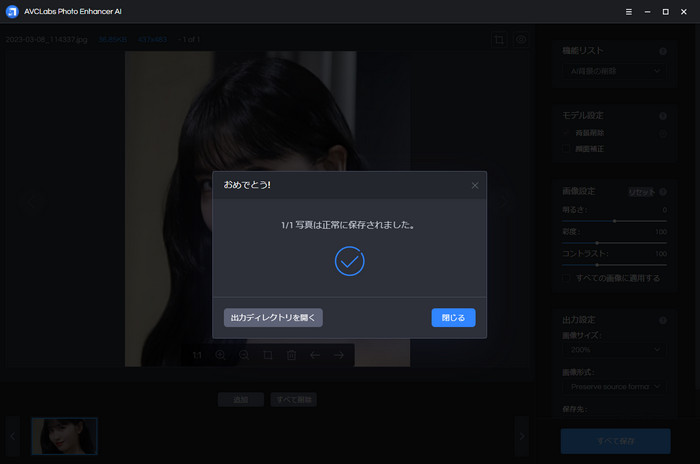Open the 機能リスト dropdown

pos(614,71)
